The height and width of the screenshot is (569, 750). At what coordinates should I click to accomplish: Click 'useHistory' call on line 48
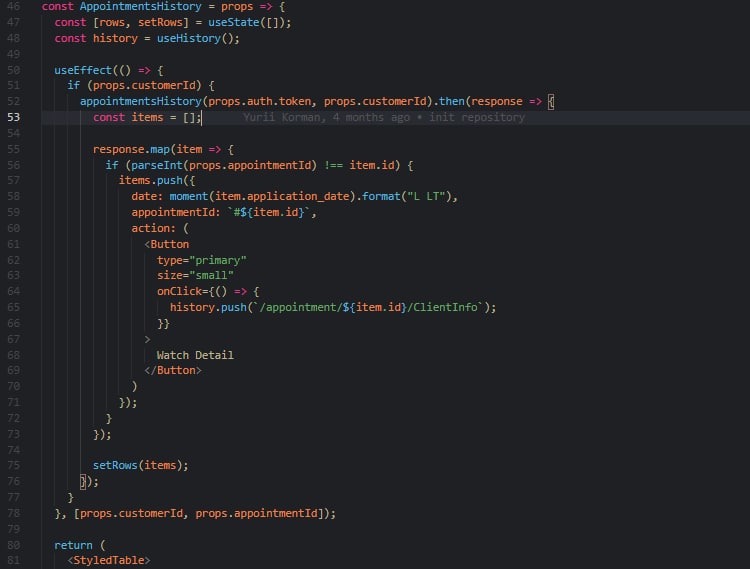pos(188,38)
